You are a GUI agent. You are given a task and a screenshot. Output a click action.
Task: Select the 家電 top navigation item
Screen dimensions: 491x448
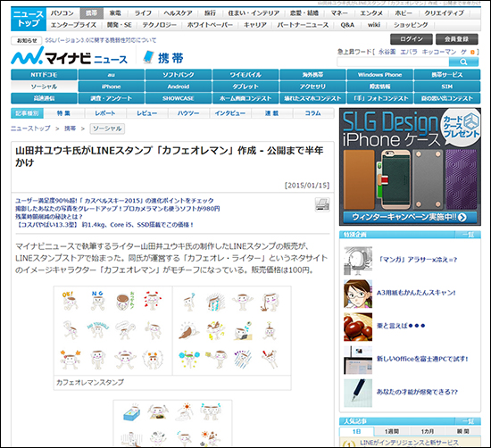tap(115, 13)
